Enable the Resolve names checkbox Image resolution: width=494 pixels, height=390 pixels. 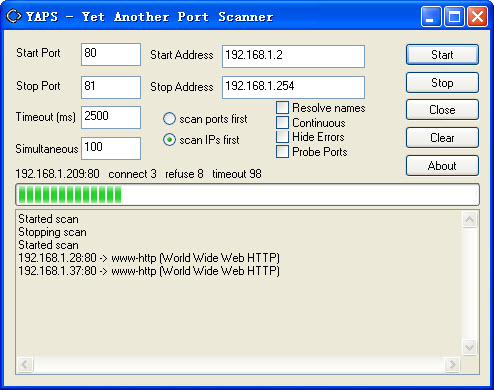click(282, 108)
